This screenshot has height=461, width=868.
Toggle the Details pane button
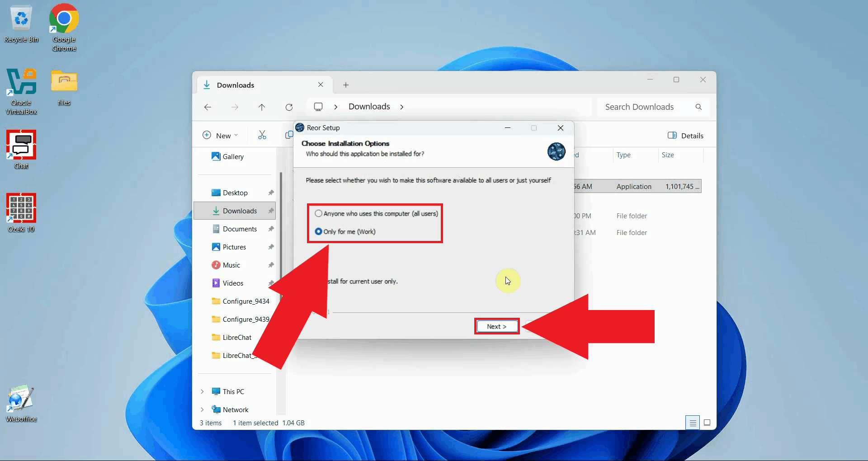685,135
